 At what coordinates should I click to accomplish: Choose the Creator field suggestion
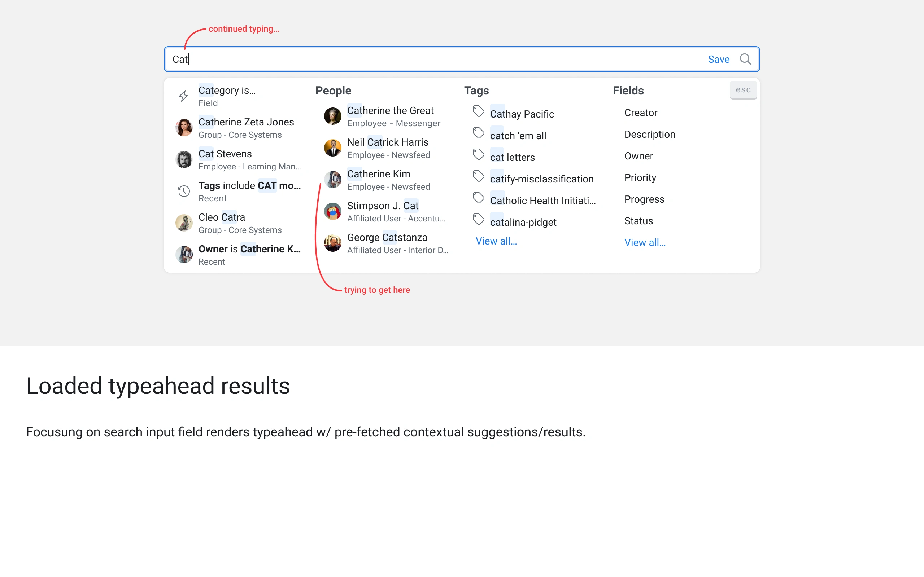coord(640,113)
